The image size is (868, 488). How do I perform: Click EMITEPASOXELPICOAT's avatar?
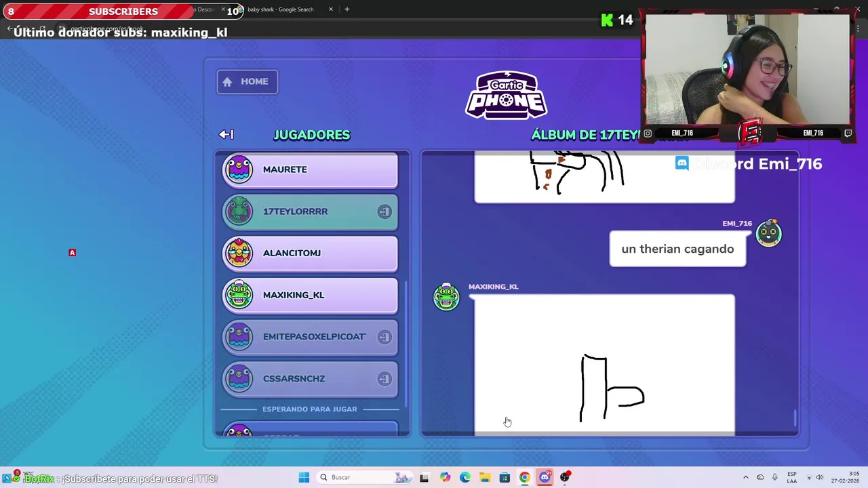tap(239, 337)
